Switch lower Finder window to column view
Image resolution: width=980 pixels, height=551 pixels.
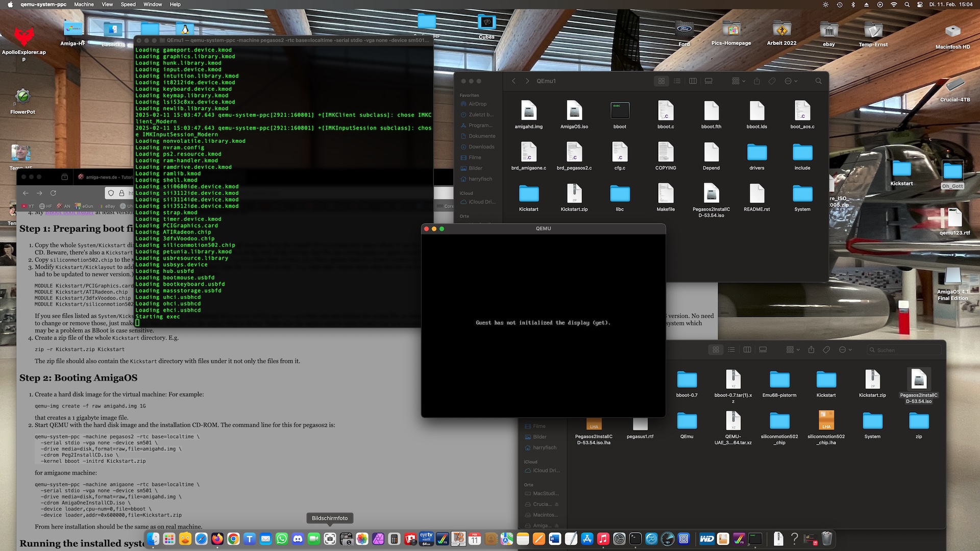747,349
